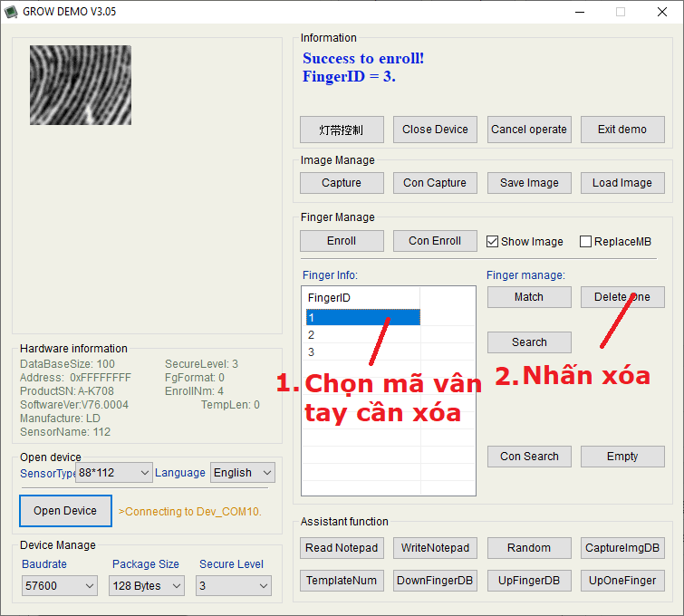Viewport: 684px width, 616px height.
Task: Expand the Language combo box
Action: tap(242, 473)
